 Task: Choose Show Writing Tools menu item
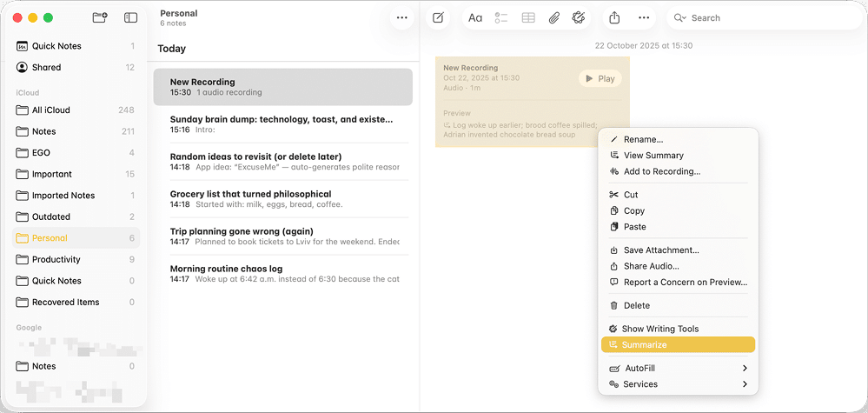pos(678,329)
